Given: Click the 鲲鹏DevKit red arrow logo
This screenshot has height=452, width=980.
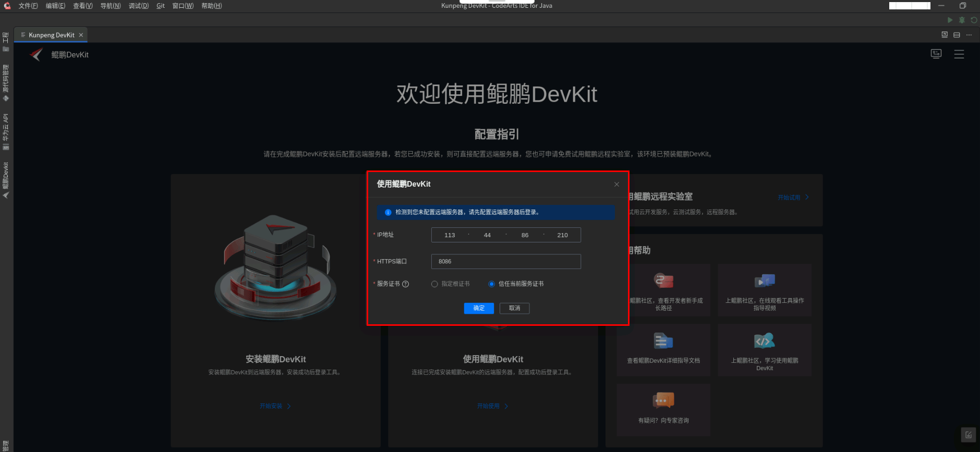Looking at the screenshot, I should pyautogui.click(x=36, y=54).
